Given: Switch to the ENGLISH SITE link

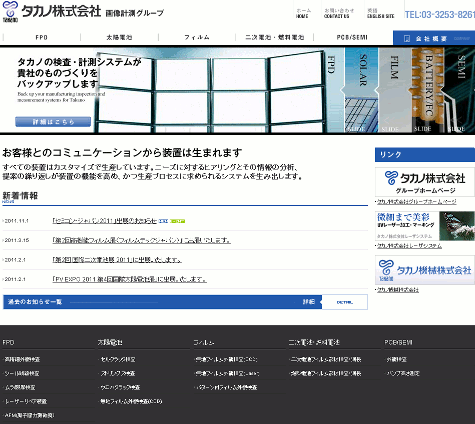Looking at the screenshot, I should pos(380,13).
